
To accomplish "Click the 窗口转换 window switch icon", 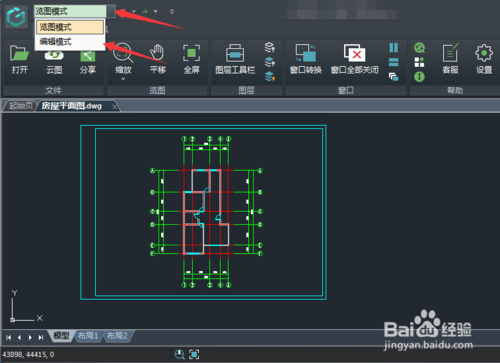I will [x=306, y=59].
